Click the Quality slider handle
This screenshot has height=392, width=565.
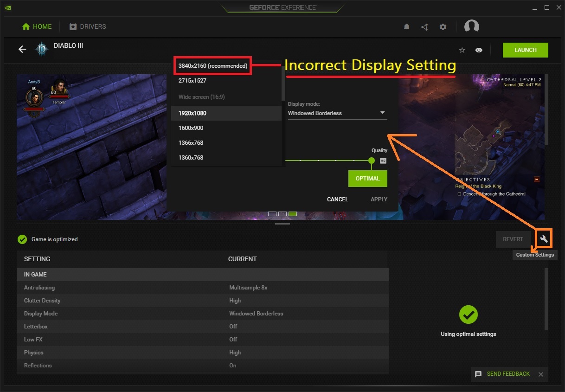click(372, 161)
